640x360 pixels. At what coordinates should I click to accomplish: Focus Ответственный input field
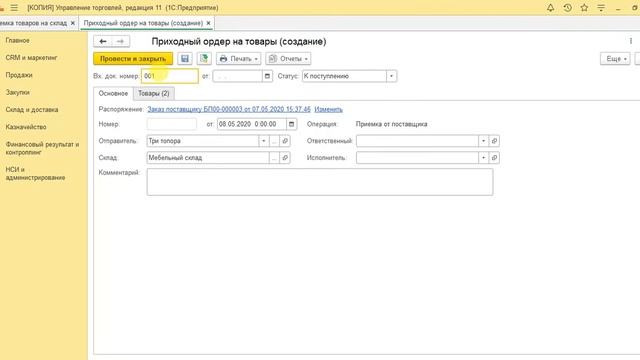pyautogui.click(x=417, y=141)
